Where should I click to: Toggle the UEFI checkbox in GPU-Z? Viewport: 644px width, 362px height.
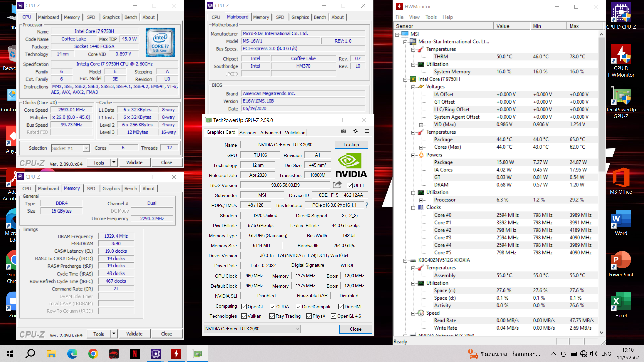tap(350, 185)
